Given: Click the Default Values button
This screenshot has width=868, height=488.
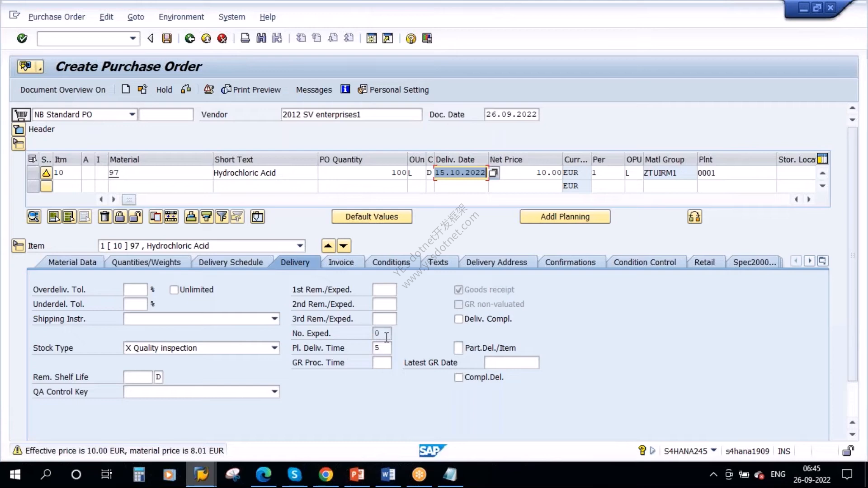Looking at the screenshot, I should coord(372,216).
